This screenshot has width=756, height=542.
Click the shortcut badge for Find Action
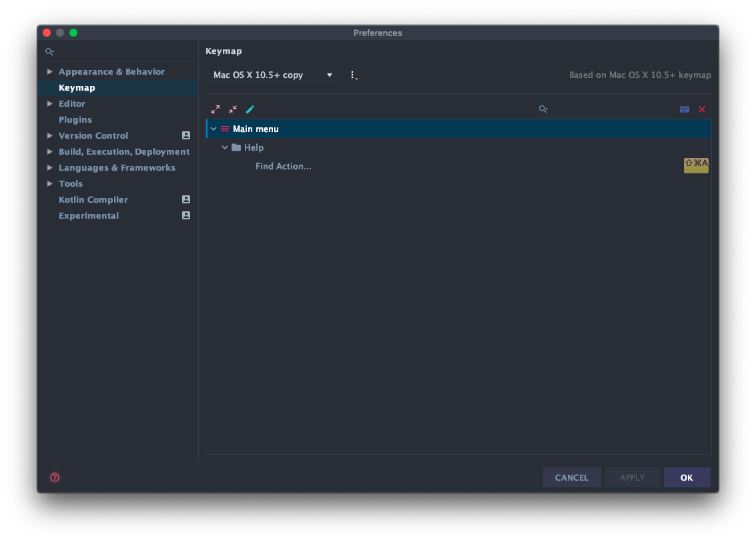click(696, 165)
